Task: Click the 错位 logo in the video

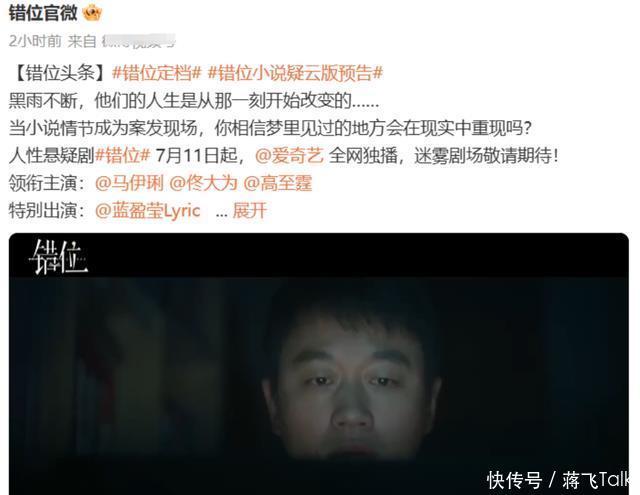Action: pyautogui.click(x=59, y=257)
